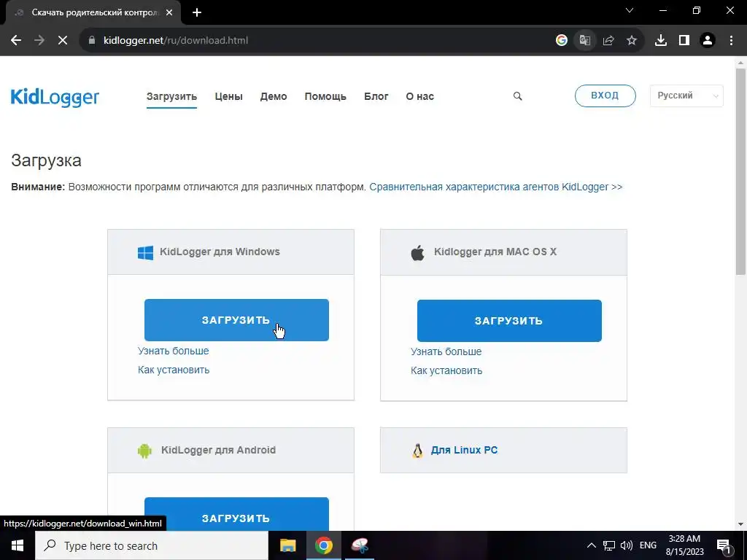Open the Помощь menu item

[325, 96]
